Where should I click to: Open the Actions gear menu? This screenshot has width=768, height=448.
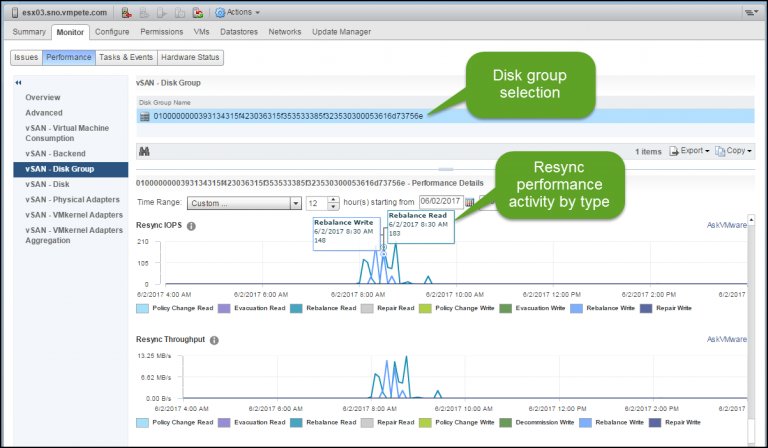pyautogui.click(x=238, y=12)
